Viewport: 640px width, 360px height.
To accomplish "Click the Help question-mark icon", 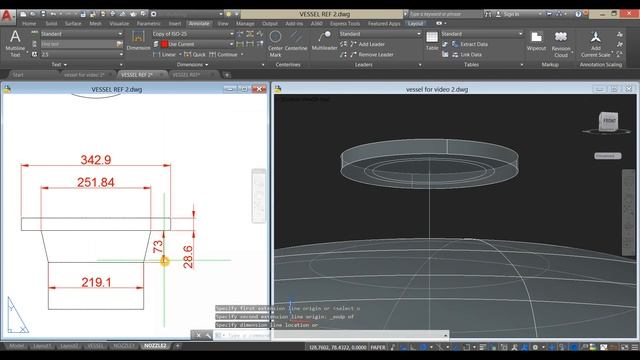I will [578, 14].
